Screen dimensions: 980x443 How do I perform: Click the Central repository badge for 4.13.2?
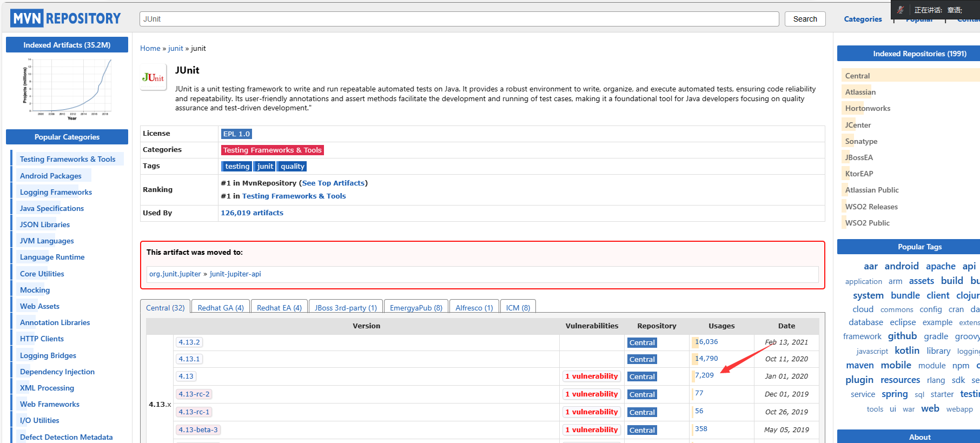point(642,342)
